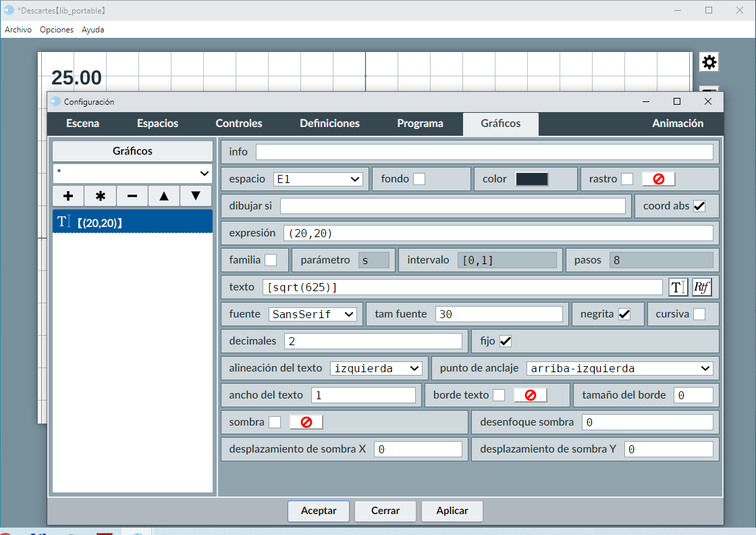Enable the fondo checkbox
The height and width of the screenshot is (535, 756).
[x=419, y=179]
